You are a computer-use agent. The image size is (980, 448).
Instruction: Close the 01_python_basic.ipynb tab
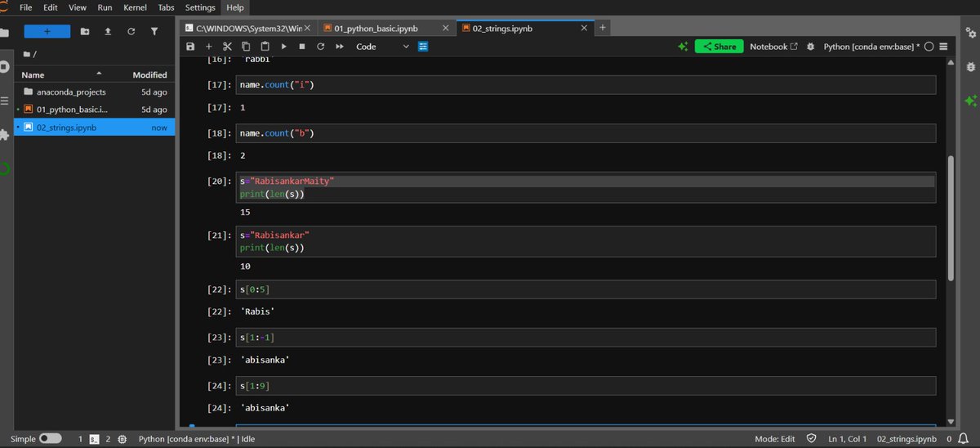click(x=445, y=28)
